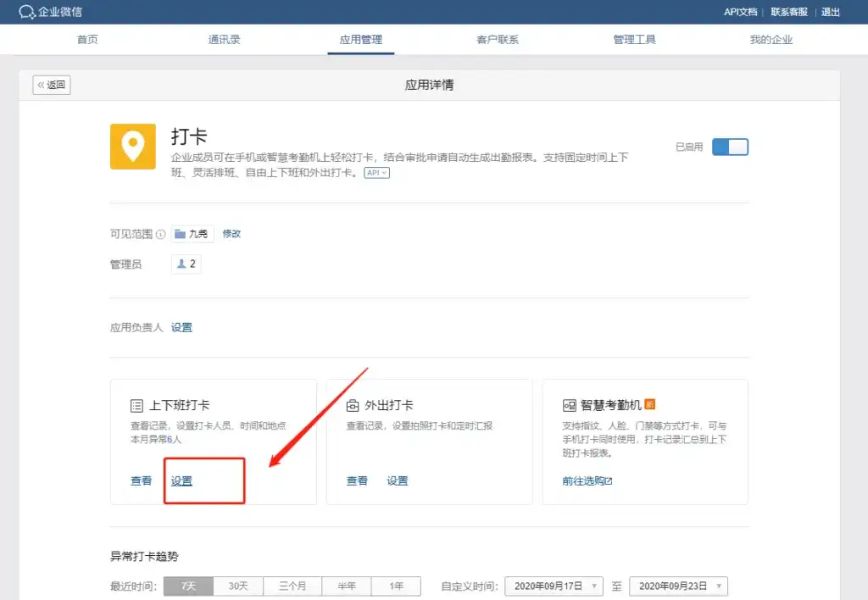Click the 智慧考勤机 device icon
This screenshot has width=868, height=600.
[570, 406]
